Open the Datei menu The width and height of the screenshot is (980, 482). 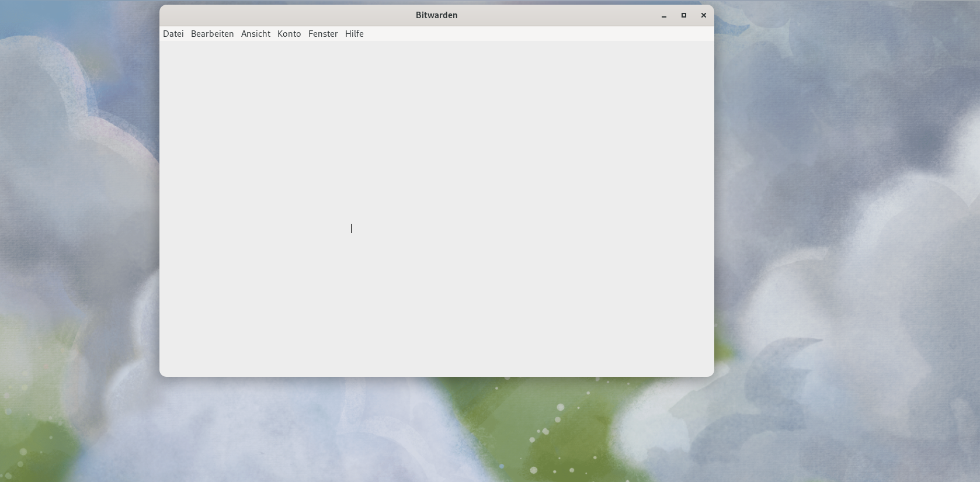(x=173, y=34)
